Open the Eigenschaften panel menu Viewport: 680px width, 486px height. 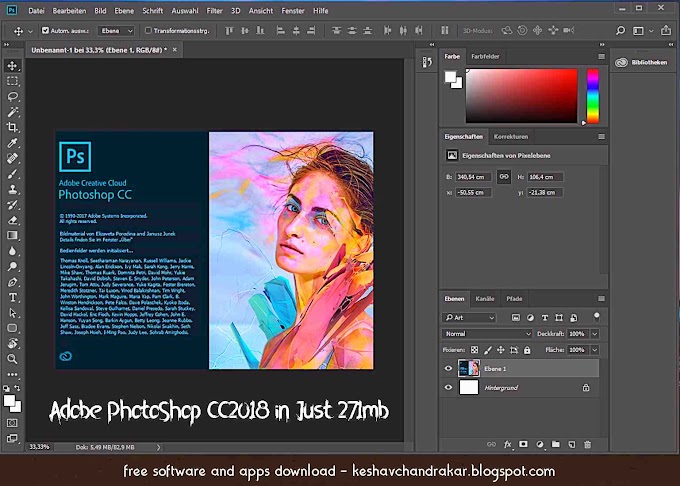click(x=601, y=137)
